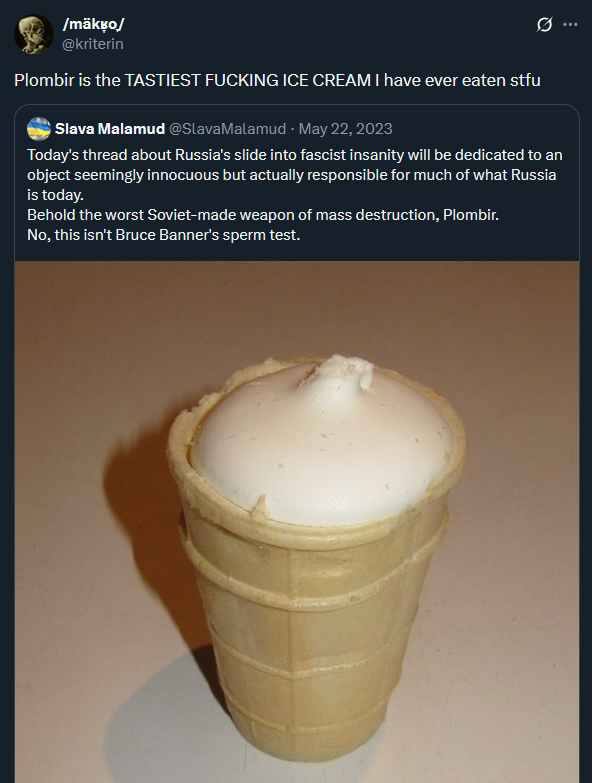Enlarge the Plombir ice cream photo

(x=297, y=522)
